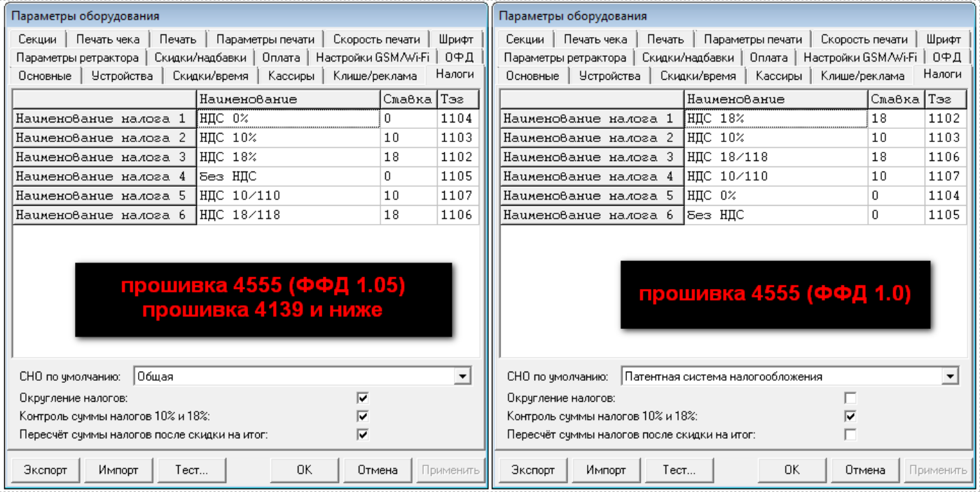The image size is (980, 492).
Task: Click Отмена button in left window
Action: (x=377, y=470)
